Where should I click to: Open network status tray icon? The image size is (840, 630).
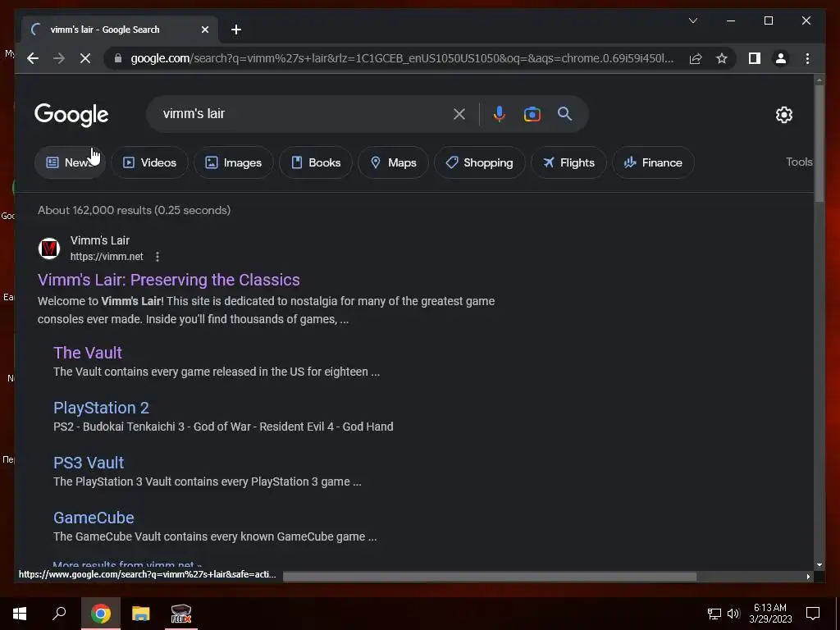pyautogui.click(x=714, y=614)
